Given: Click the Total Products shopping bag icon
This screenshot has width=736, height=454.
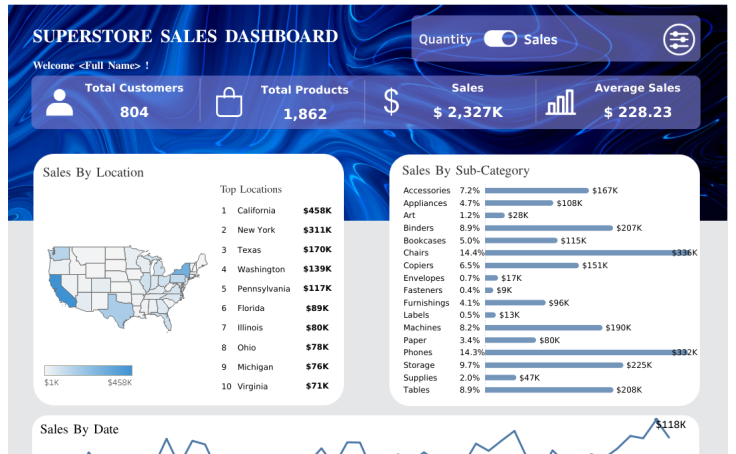Looking at the screenshot, I should [x=229, y=103].
